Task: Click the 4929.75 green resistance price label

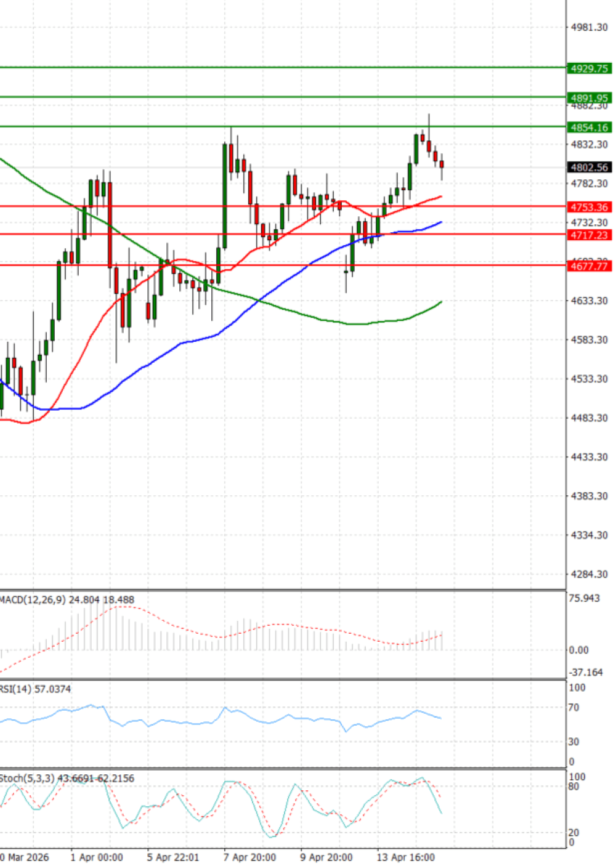Action: [589, 68]
